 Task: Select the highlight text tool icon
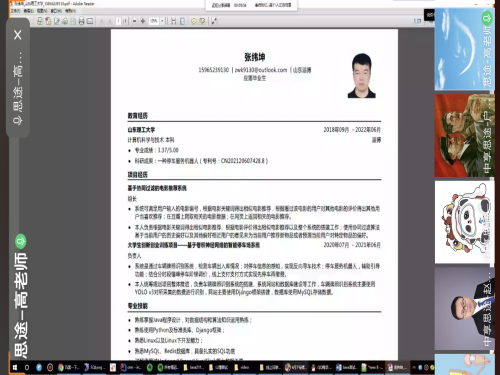pos(202,21)
